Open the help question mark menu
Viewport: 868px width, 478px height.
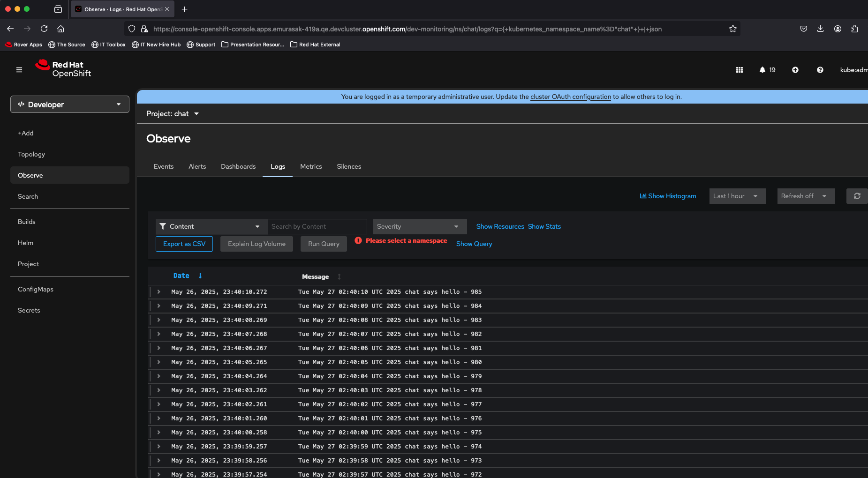click(x=820, y=70)
